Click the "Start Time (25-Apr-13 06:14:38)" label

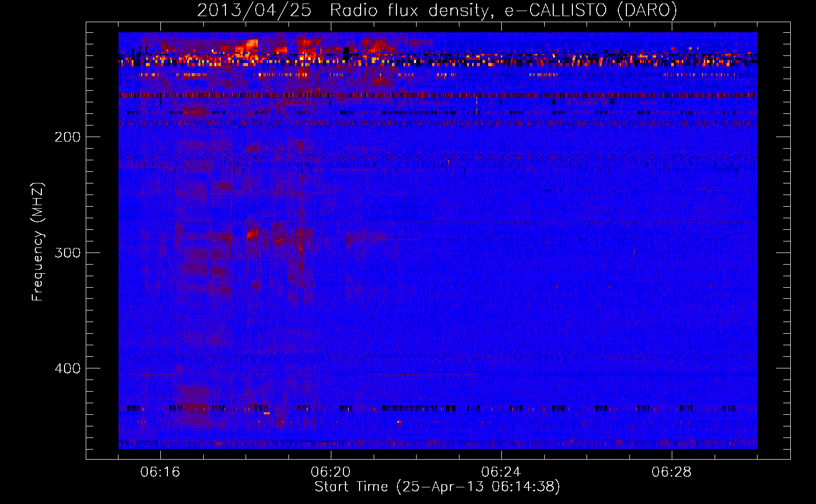[x=437, y=487]
